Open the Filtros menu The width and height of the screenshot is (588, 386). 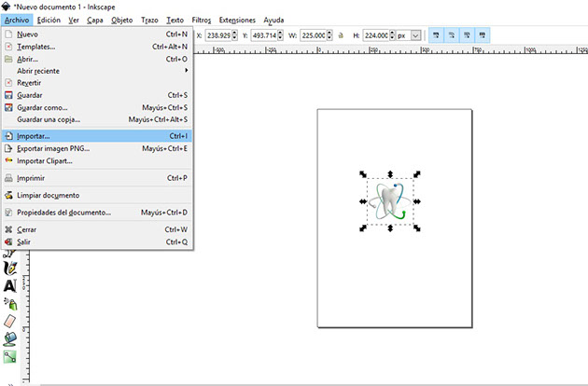tap(202, 20)
